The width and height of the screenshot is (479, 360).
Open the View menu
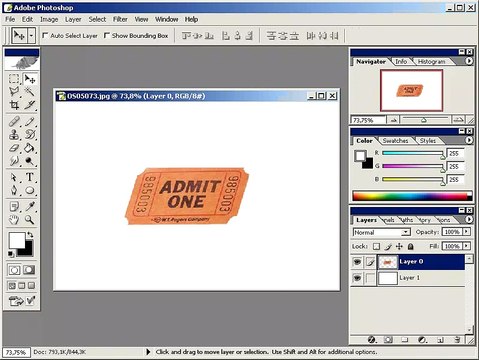pyautogui.click(x=141, y=19)
